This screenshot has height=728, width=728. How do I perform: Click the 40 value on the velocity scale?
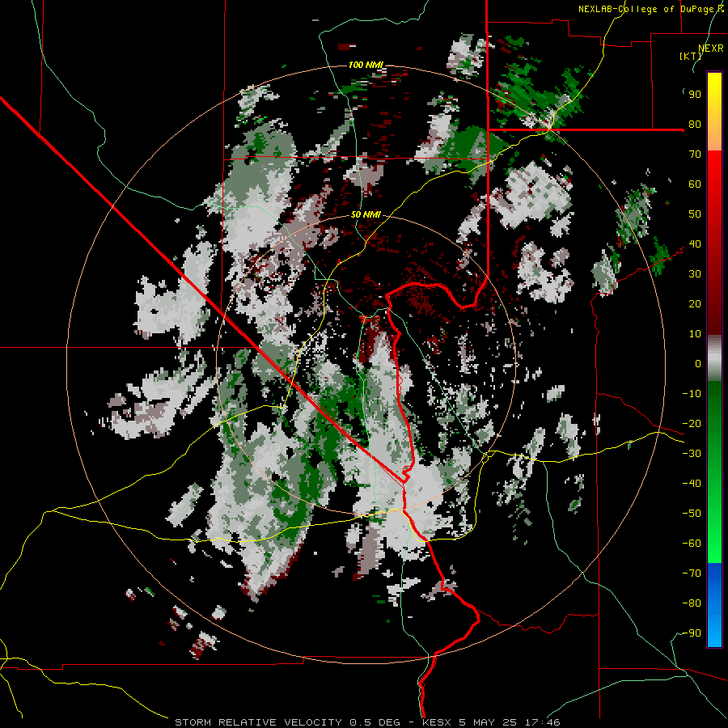pos(695,243)
